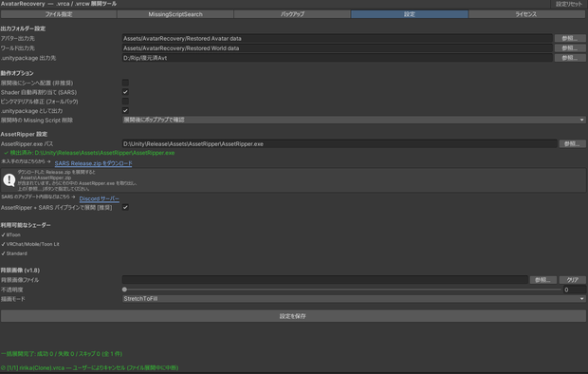Screen dimensions: 588x374
Task: Open the ファイル指定 tab
Action: [x=59, y=14]
